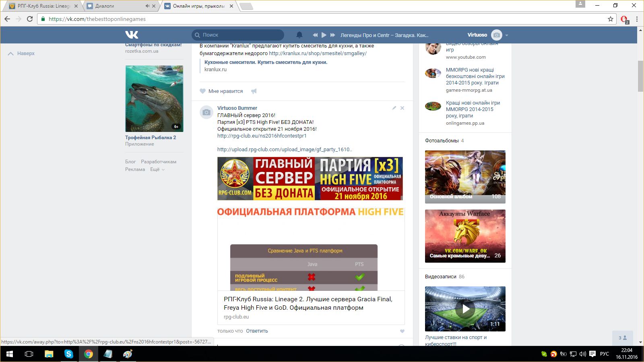Edit the Virtuoso Bummer post with the pencil icon
Viewport: 644px width, 362px height.
tap(394, 108)
